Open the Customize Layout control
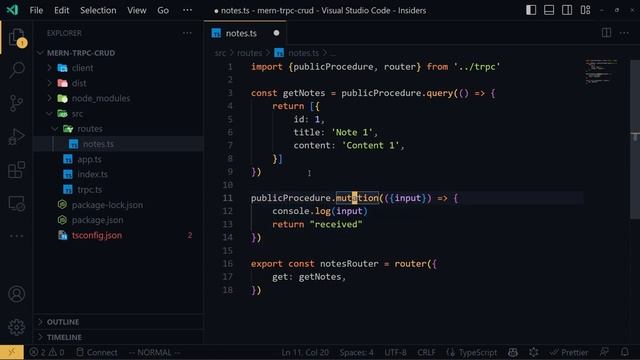This screenshot has height=360, width=640. (x=585, y=10)
